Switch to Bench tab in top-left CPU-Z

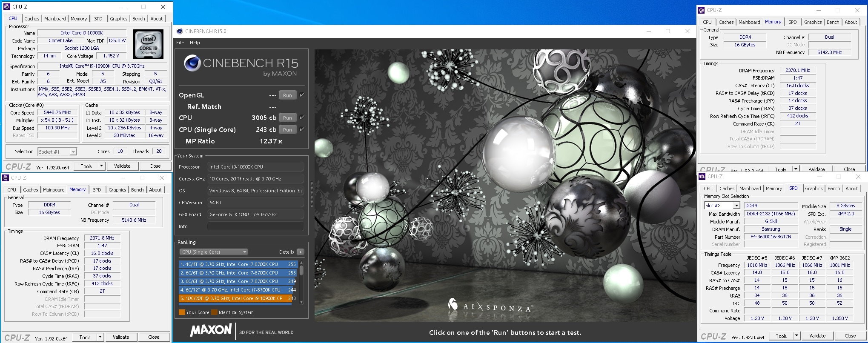tap(139, 19)
